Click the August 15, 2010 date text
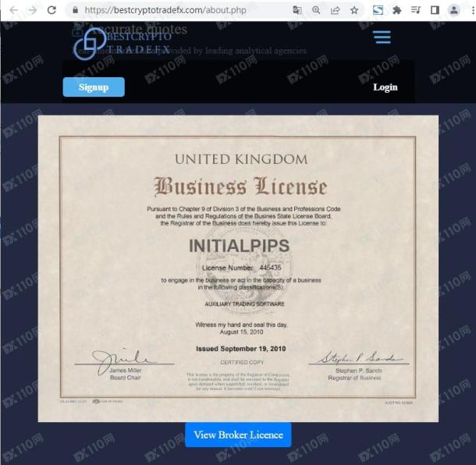476x465 pixels. (242, 332)
